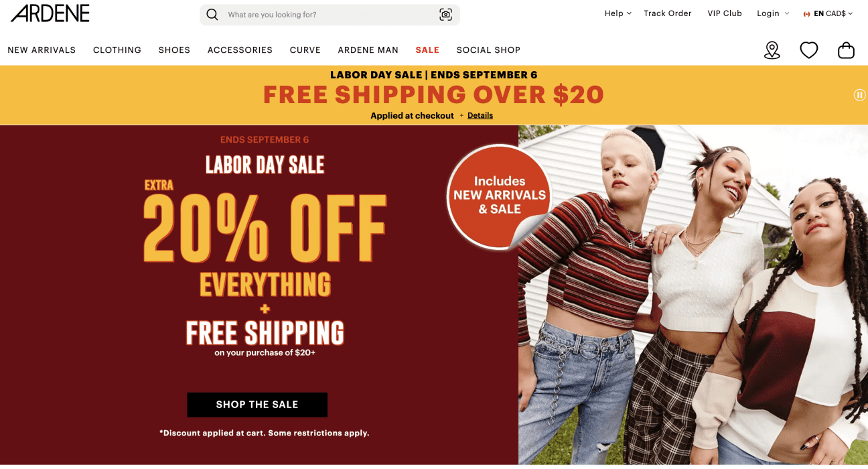
Task: Pause the promo banner carousel
Action: pos(860,95)
